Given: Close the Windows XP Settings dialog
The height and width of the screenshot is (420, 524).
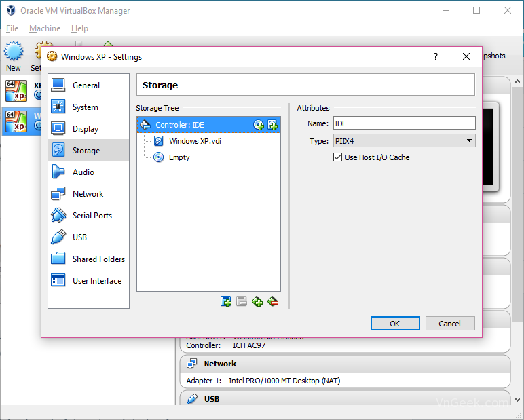Looking at the screenshot, I should point(466,56).
